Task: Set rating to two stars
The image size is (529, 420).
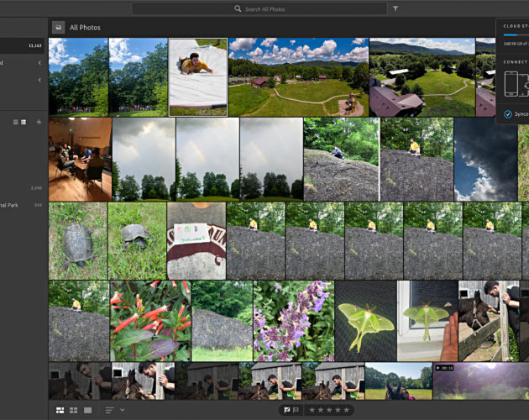Action: tap(321, 410)
